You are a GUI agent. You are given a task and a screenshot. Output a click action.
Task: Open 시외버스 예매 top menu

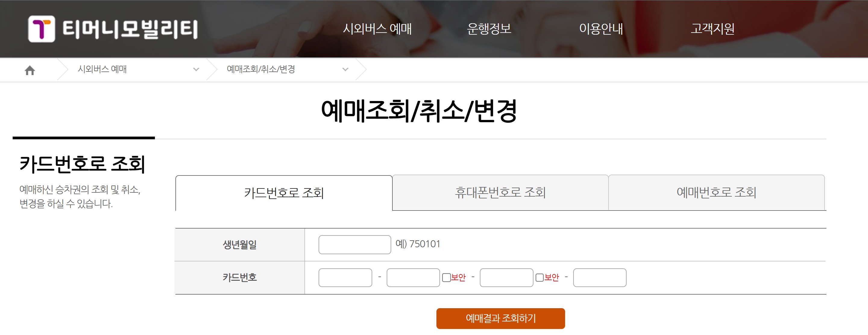click(377, 29)
